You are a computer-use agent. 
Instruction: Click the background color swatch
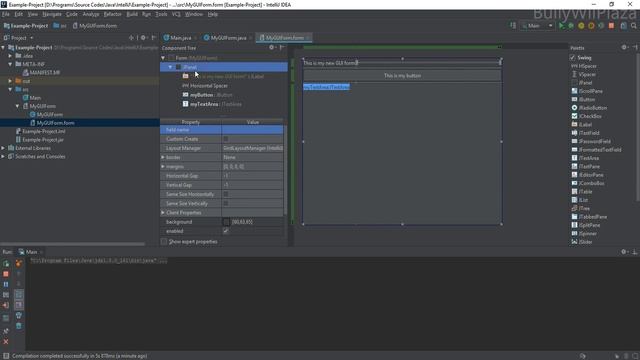(x=226, y=222)
